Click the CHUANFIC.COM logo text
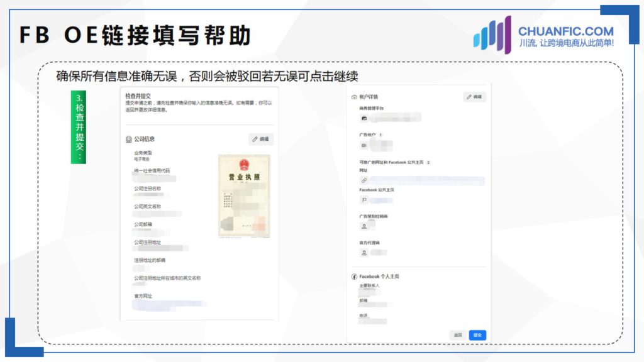Image resolution: width=644 pixels, height=362 pixels. 566,31
